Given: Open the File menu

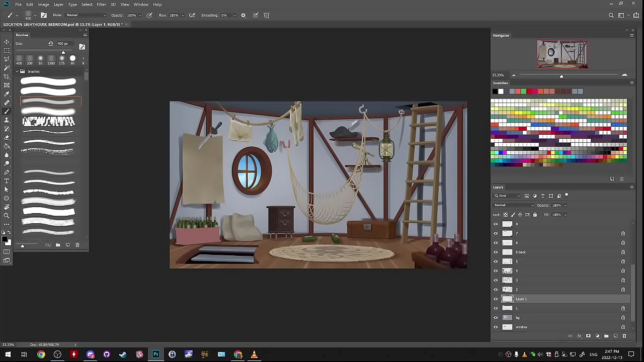Looking at the screenshot, I should pos(18,5).
